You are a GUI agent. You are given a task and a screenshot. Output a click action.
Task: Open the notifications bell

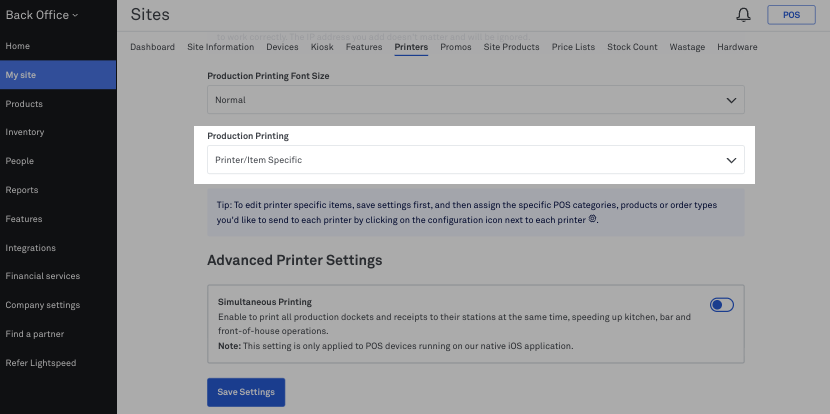(x=743, y=15)
